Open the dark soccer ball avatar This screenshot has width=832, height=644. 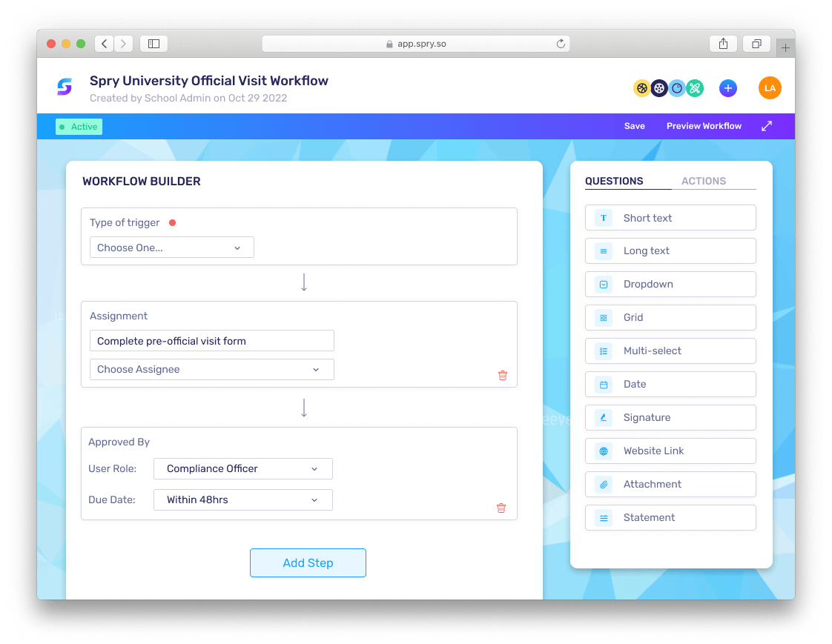coord(659,87)
